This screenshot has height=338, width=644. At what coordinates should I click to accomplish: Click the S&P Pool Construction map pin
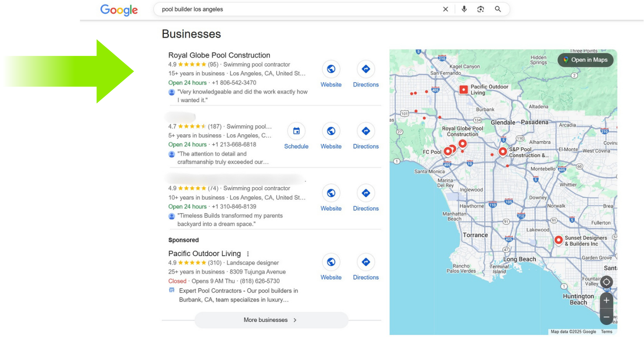click(503, 152)
